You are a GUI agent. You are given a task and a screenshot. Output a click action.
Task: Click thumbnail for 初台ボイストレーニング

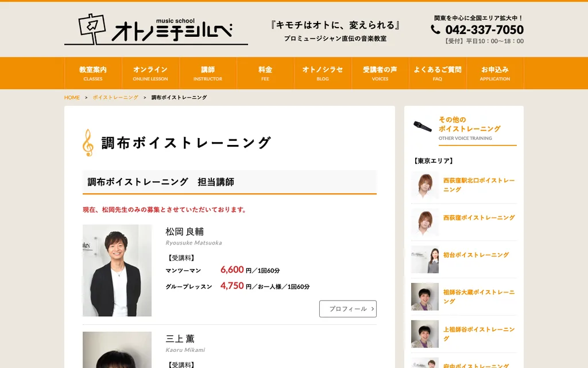(425, 259)
